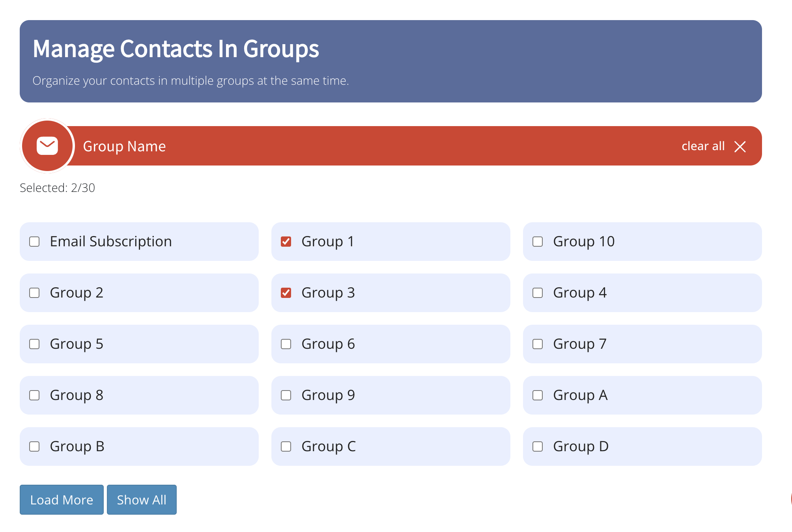The height and width of the screenshot is (532, 792).
Task: Tick the Group 6 checkbox
Action: [x=286, y=344]
